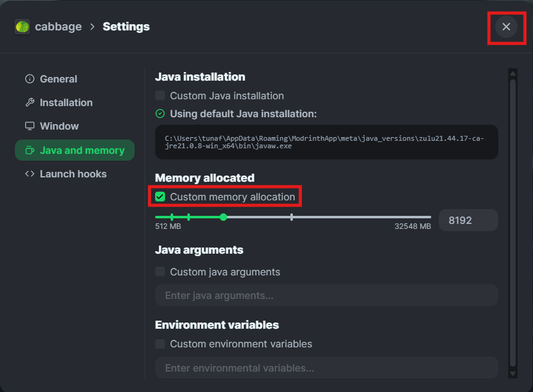Enable Custom environment variables

point(159,344)
